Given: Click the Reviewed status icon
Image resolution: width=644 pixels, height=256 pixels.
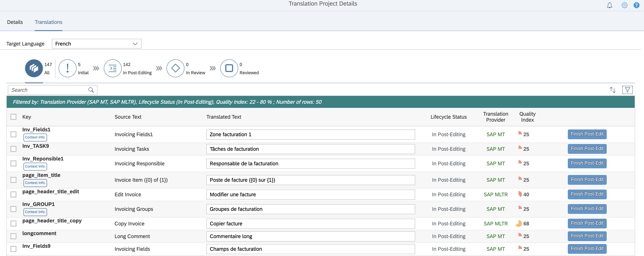Looking at the screenshot, I should click(x=229, y=68).
